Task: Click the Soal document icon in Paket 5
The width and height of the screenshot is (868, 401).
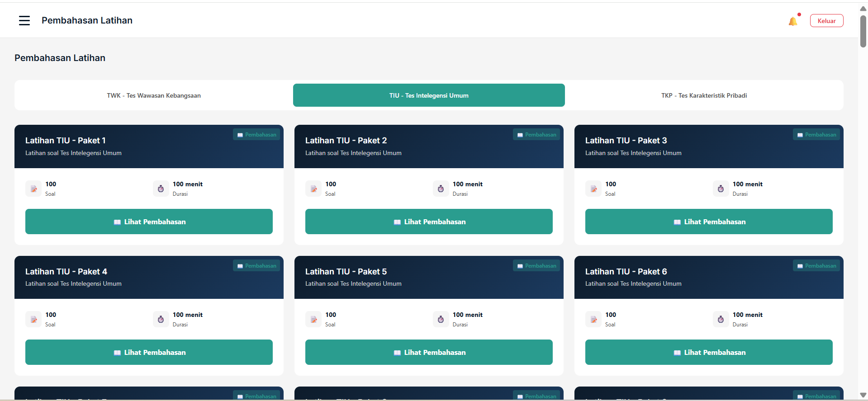Action: pos(313,320)
